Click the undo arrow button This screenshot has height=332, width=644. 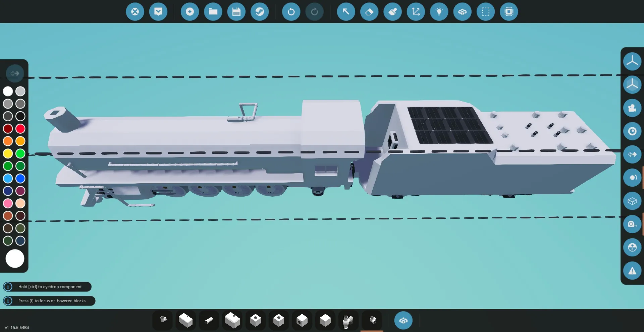point(291,12)
